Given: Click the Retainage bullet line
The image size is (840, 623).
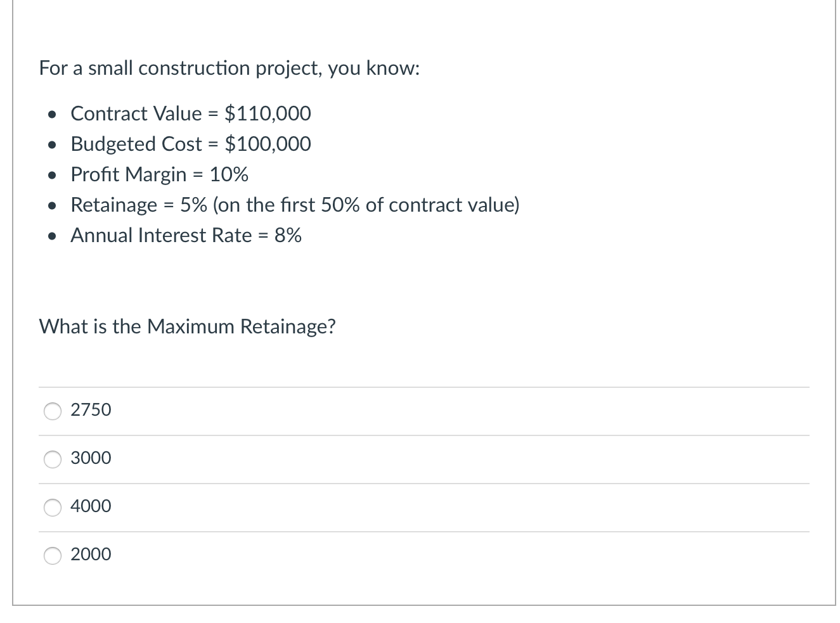Looking at the screenshot, I should tap(295, 205).
